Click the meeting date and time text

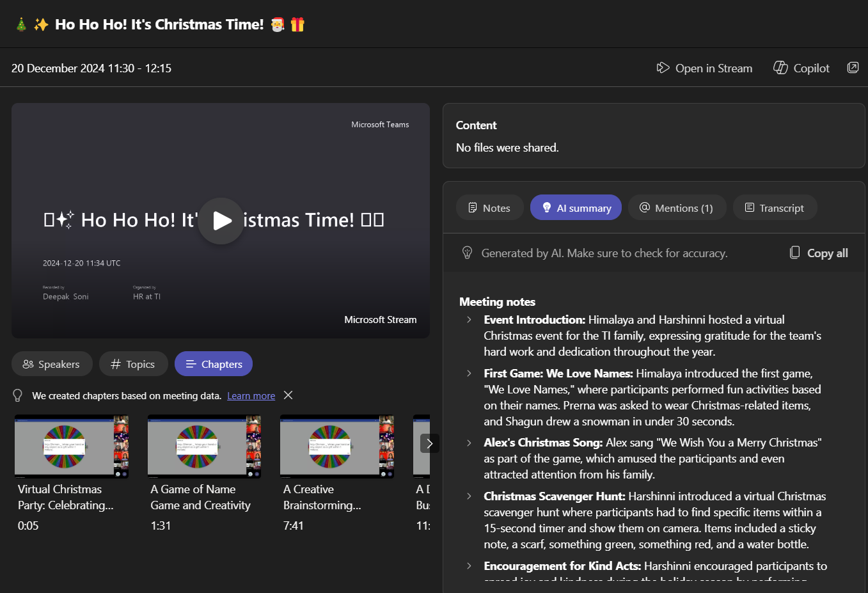(x=91, y=68)
